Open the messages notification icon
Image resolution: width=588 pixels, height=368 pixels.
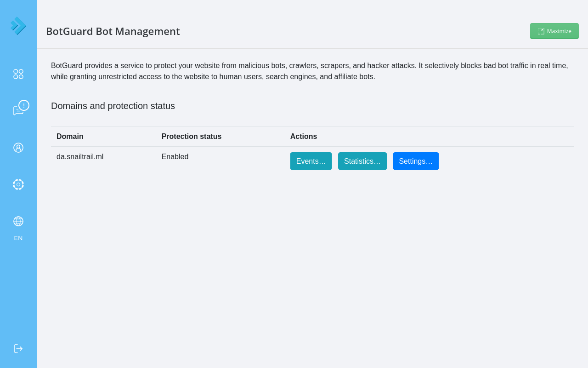coord(20,108)
